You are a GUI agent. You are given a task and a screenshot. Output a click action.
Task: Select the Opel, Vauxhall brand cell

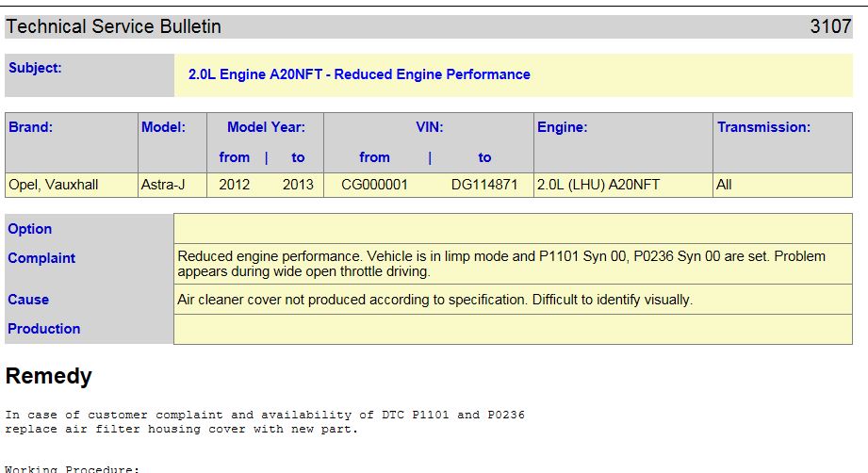pyautogui.click(x=72, y=185)
